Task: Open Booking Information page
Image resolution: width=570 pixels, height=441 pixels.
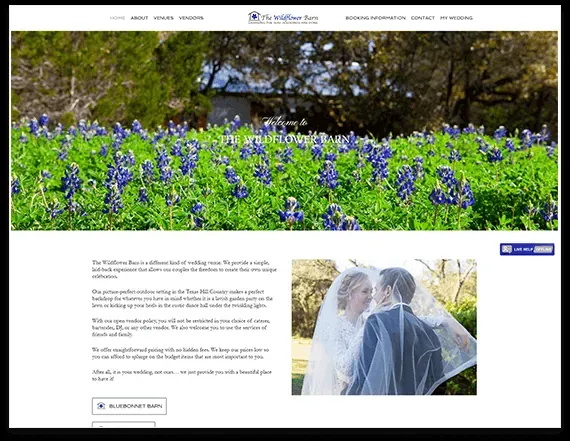Action: (376, 18)
